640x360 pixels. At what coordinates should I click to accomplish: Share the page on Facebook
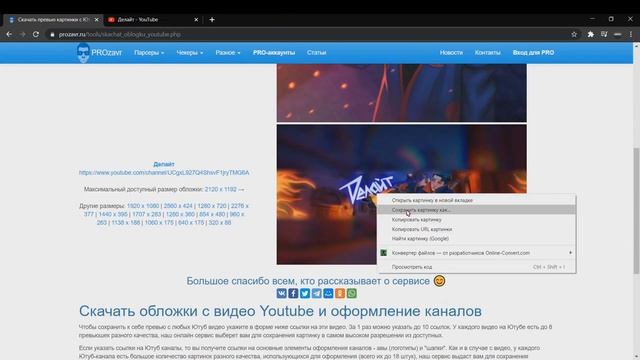(293, 293)
